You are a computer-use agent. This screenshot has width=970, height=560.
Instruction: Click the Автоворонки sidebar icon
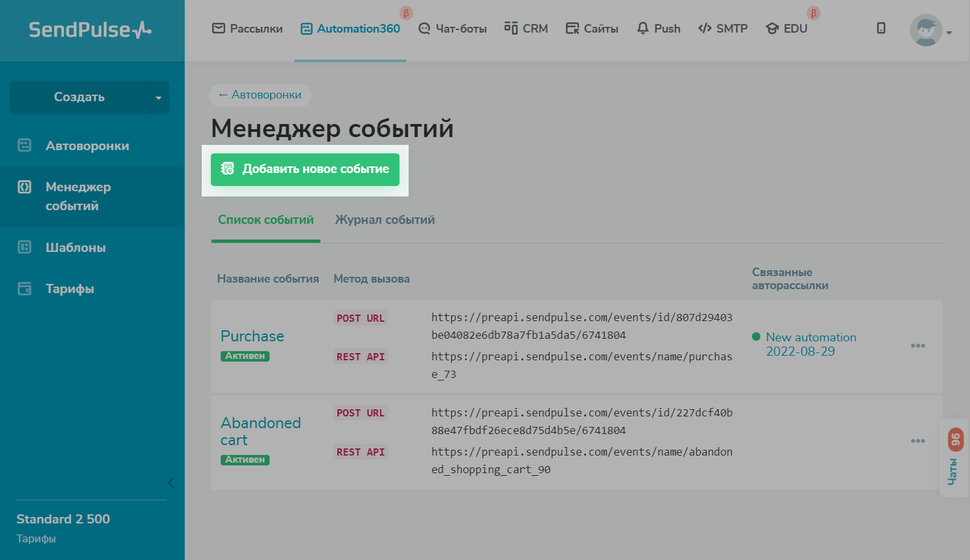24,145
